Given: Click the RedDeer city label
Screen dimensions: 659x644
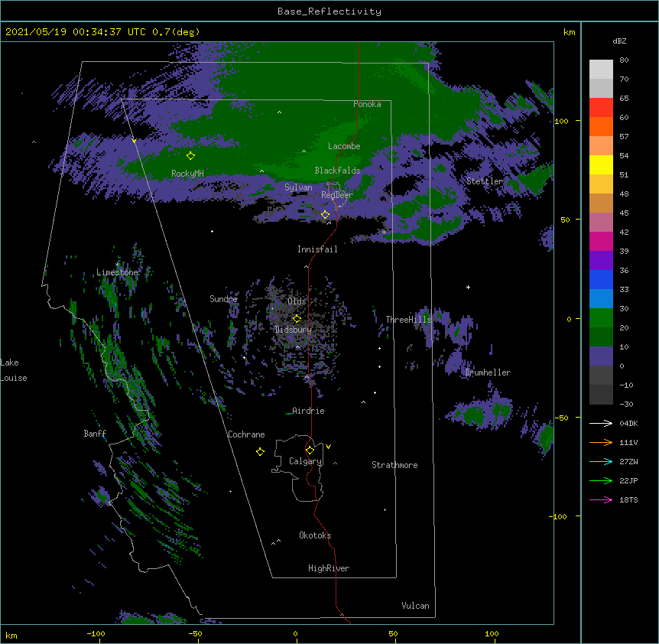Looking at the screenshot, I should click(337, 195).
